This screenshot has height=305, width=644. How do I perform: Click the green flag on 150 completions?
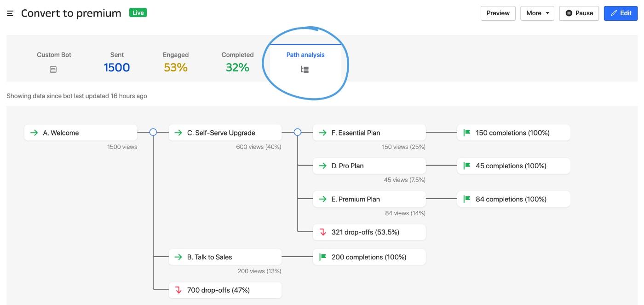[x=467, y=133]
